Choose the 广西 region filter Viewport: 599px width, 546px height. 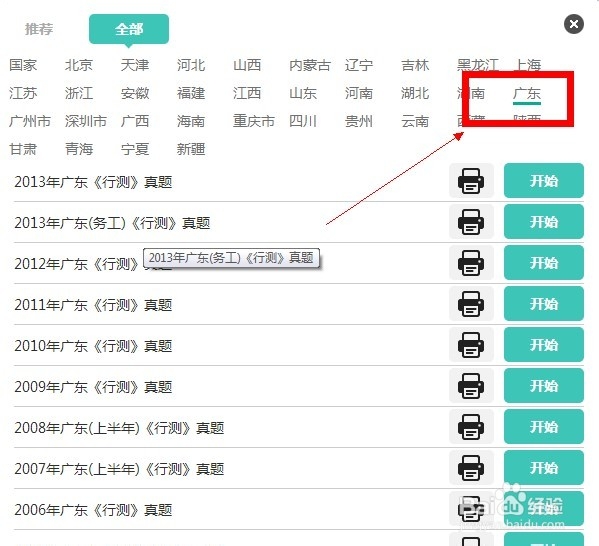(135, 121)
